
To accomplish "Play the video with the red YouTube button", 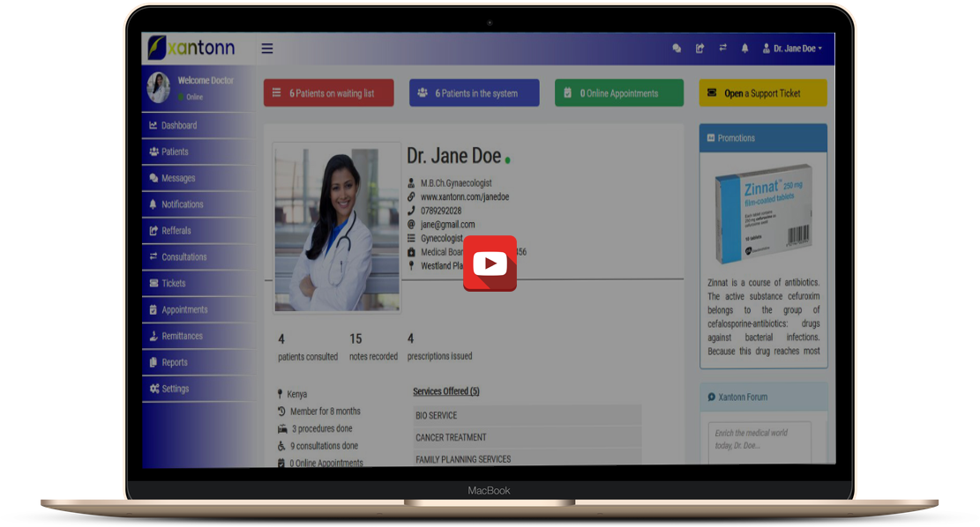I will click(490, 263).
